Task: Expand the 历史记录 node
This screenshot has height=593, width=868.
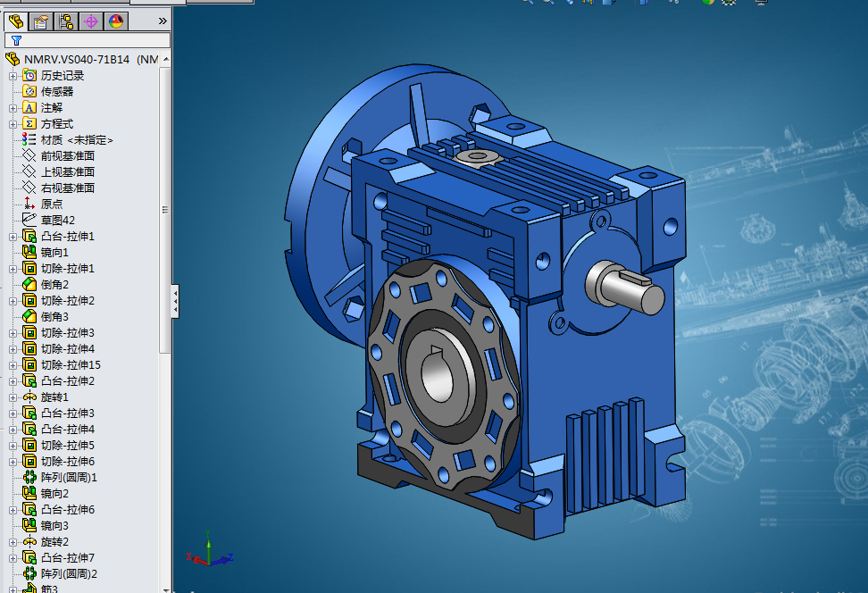Action: [13, 76]
